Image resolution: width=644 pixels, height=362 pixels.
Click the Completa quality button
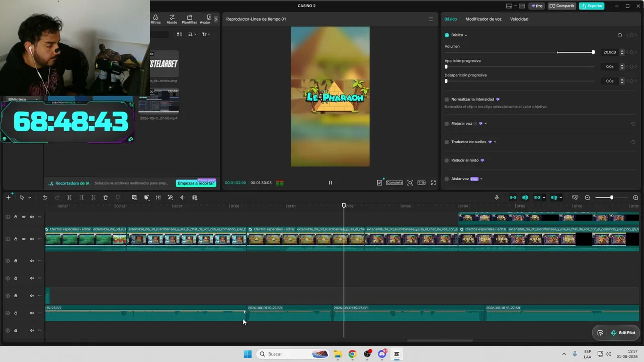(394, 183)
